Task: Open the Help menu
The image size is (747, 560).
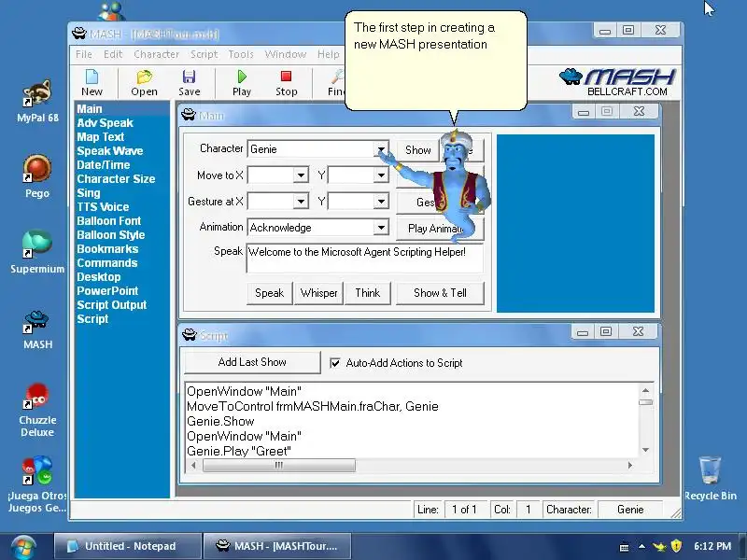Action: coord(329,54)
